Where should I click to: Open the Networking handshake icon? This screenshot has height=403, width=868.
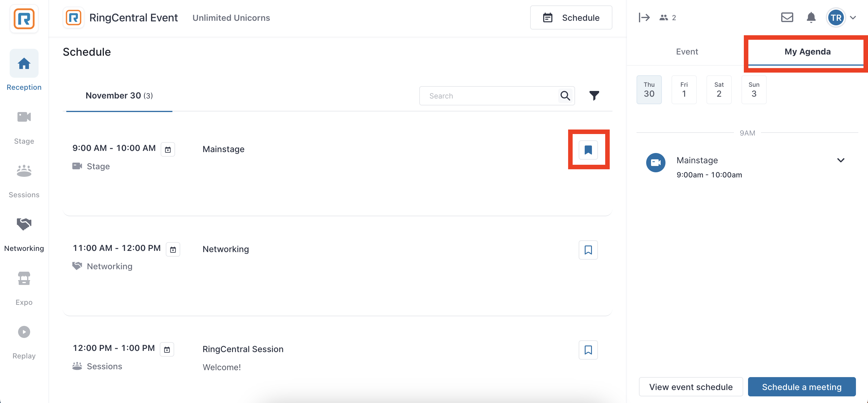pos(24,224)
